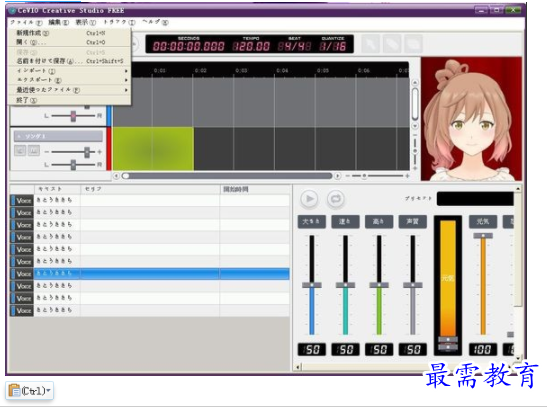Click Voice icon in first table row
The height and width of the screenshot is (407, 547).
click(22, 201)
